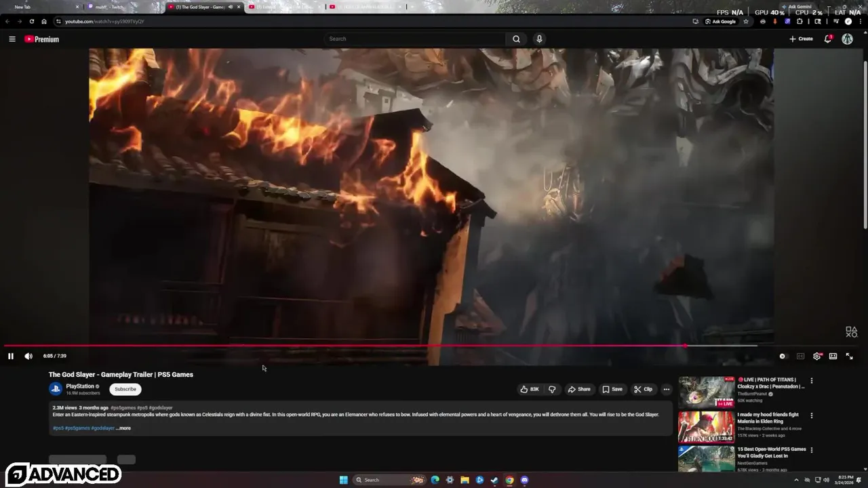Search with voice microphone icon
This screenshot has height=488, width=868.
click(539, 39)
